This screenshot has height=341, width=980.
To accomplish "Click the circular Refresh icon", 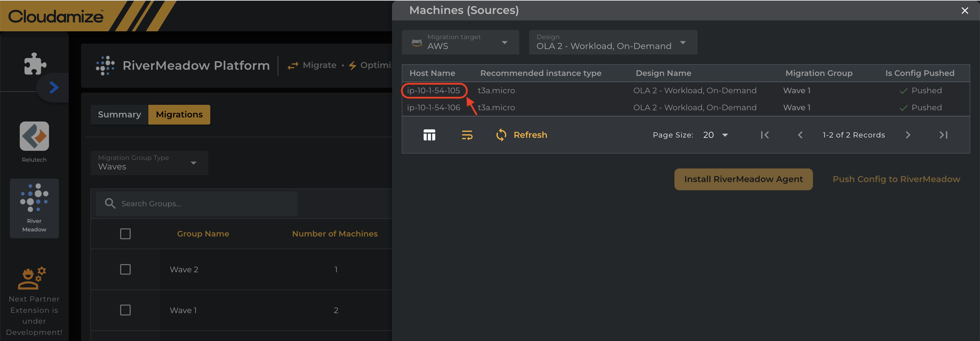I will [502, 135].
